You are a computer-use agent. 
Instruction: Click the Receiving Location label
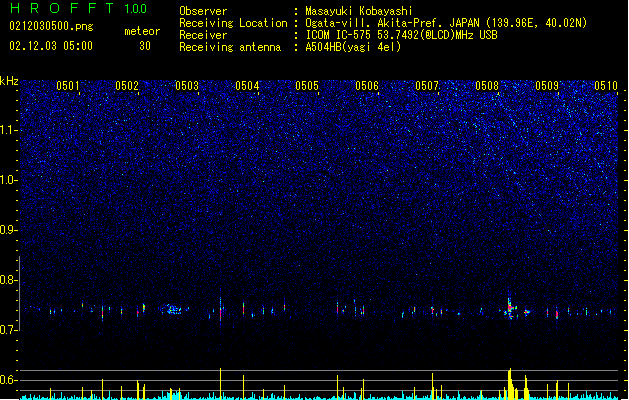233,23
